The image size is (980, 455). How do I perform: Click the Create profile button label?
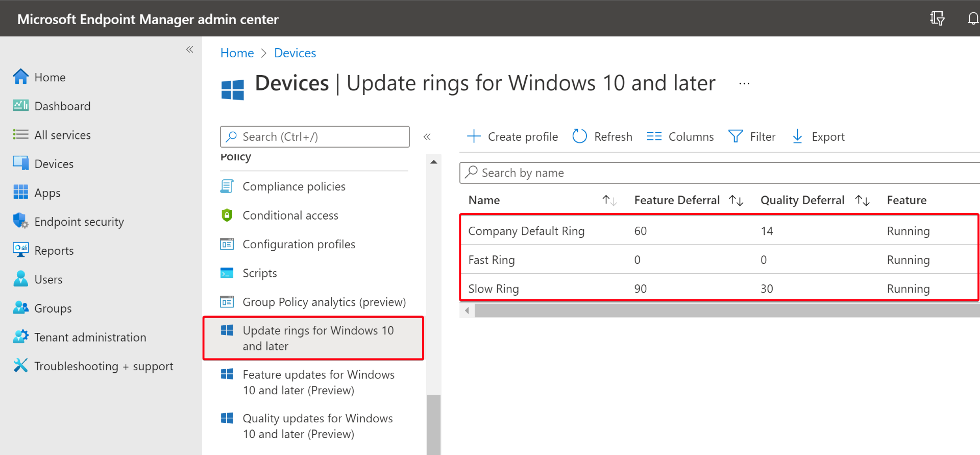(523, 137)
